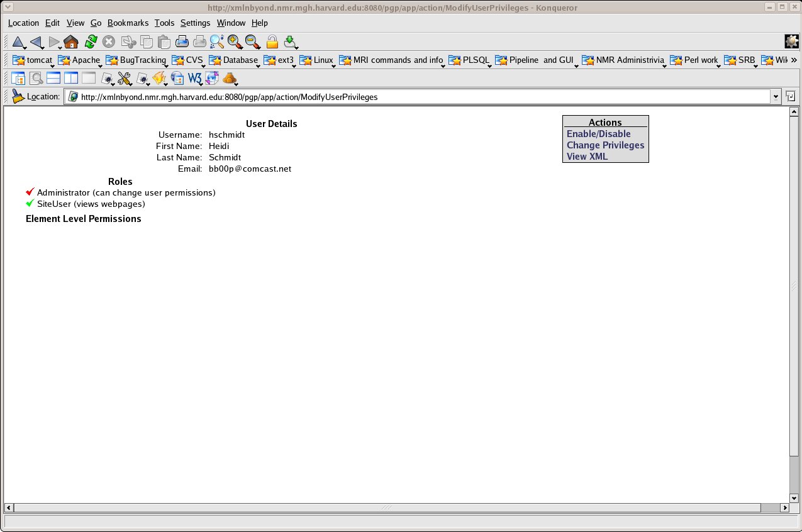Toggle the Administrator role red checkmark

tap(30, 192)
